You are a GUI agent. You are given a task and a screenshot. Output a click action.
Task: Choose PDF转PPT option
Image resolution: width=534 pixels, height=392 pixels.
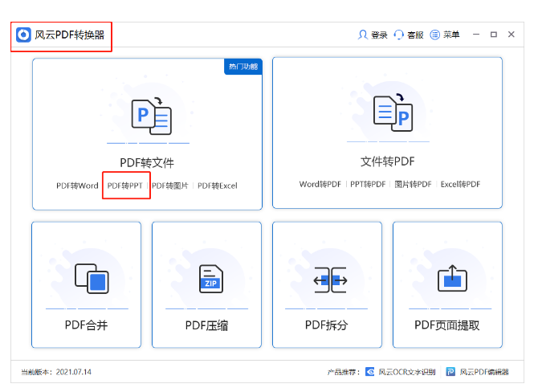click(124, 186)
